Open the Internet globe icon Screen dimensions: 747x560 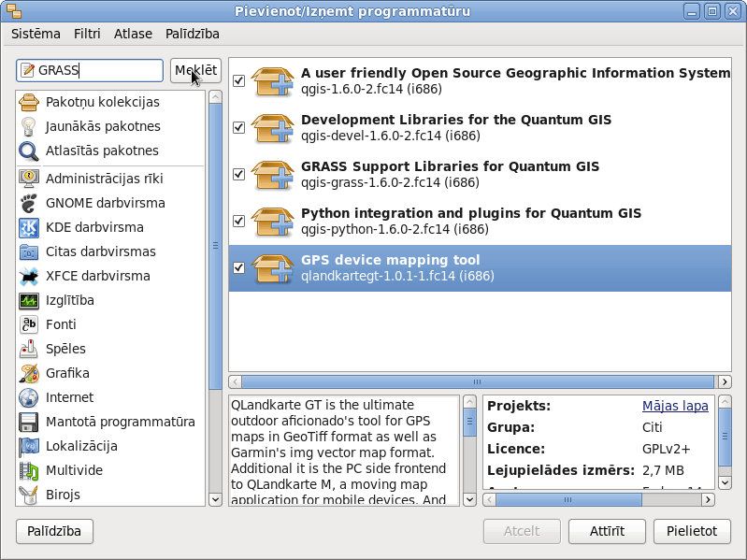pyautogui.click(x=29, y=397)
